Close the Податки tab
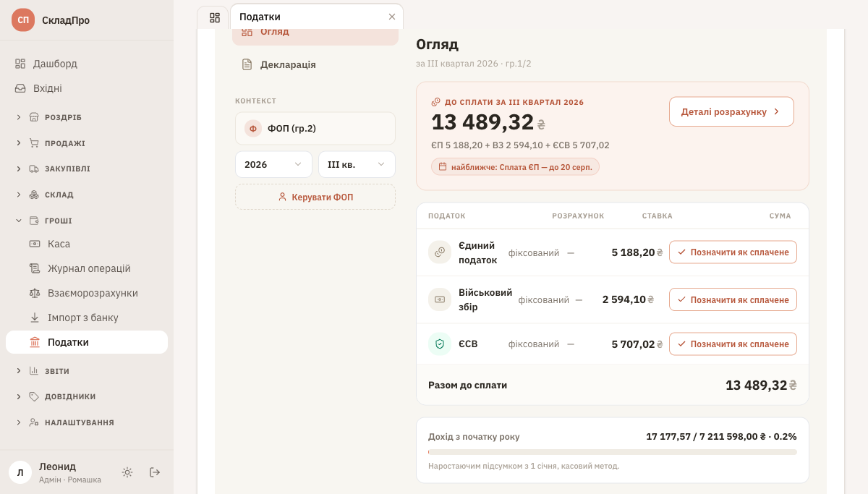868x494 pixels. pyautogui.click(x=392, y=17)
